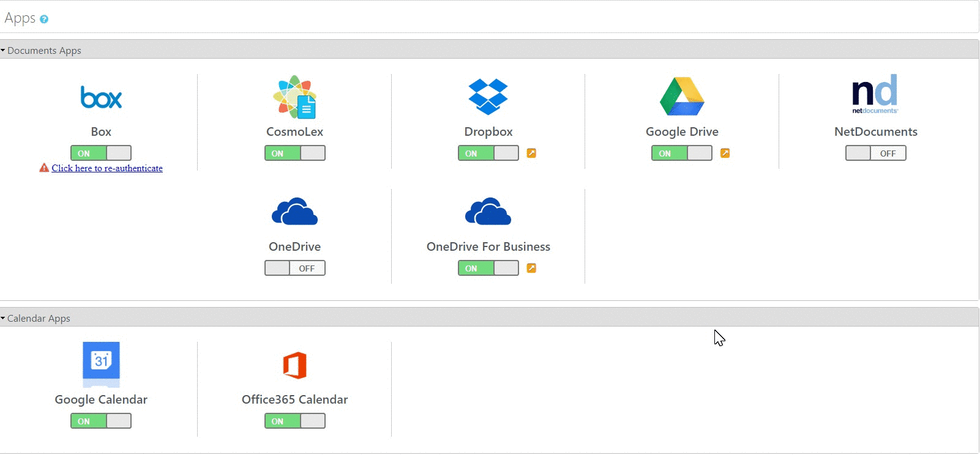This screenshot has width=980, height=455.
Task: Click the OneDrive For Business cloud logo
Action: pos(488,212)
